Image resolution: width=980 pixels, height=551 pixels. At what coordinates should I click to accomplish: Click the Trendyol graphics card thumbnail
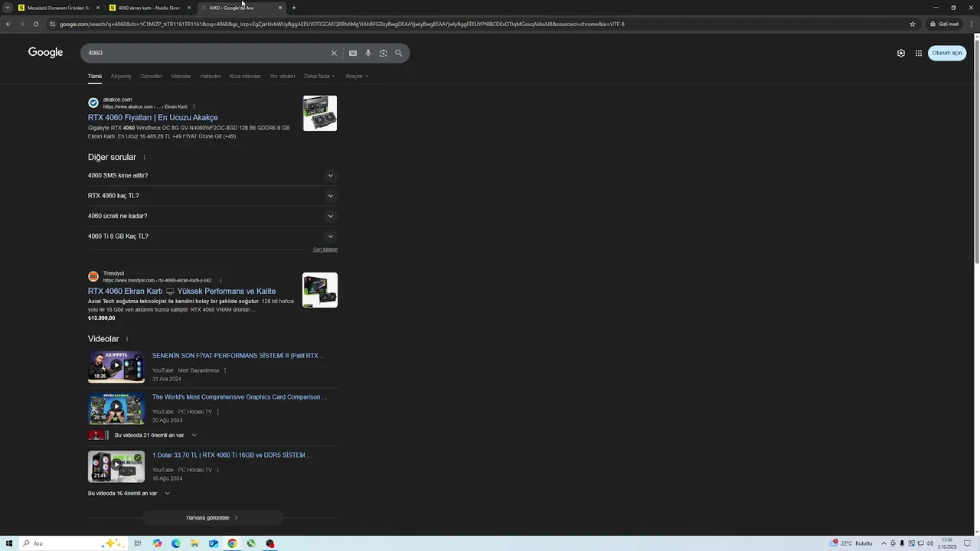320,290
